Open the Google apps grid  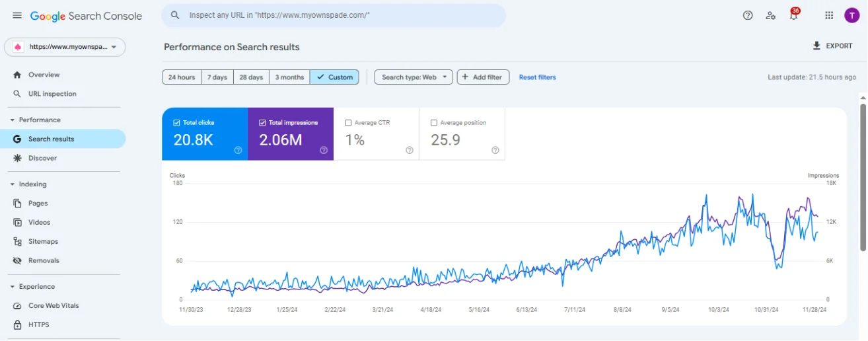(829, 15)
